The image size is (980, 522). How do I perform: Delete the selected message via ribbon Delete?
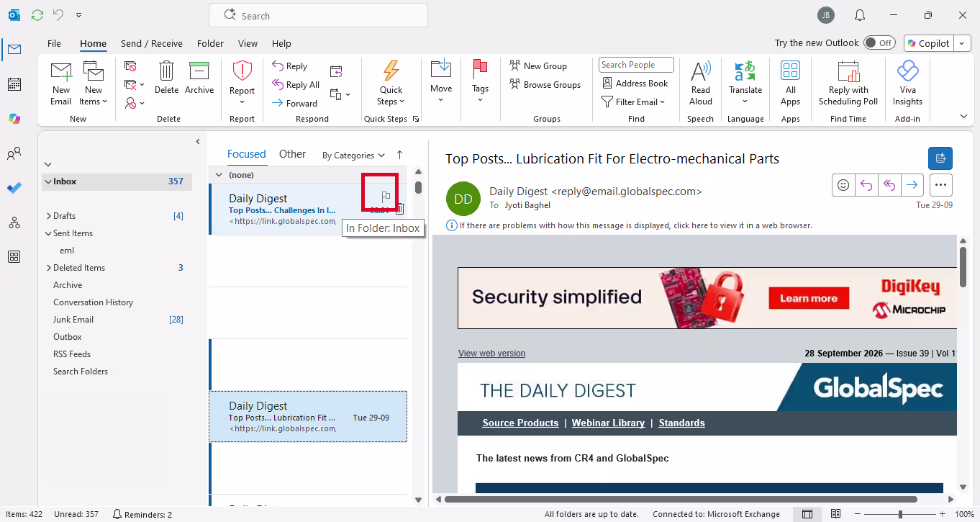pyautogui.click(x=166, y=78)
